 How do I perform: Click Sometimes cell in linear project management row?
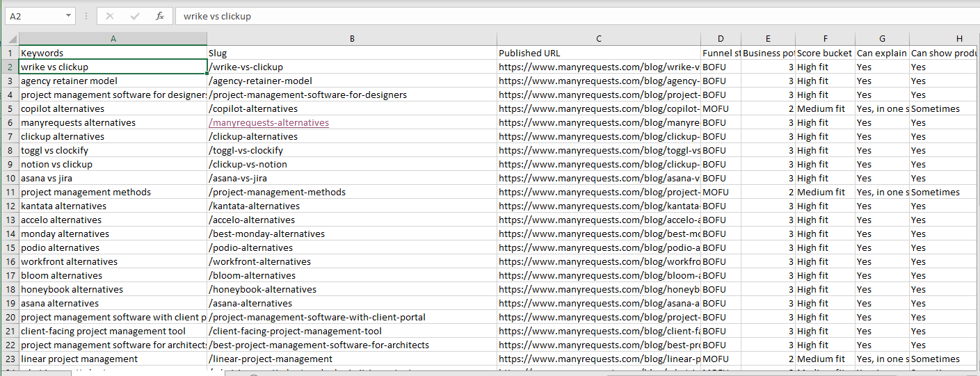click(945, 359)
